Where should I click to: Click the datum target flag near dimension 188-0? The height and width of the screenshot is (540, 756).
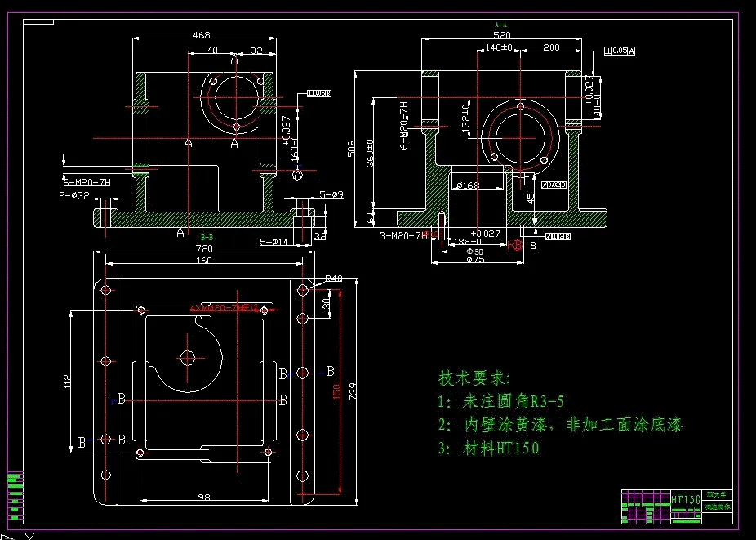click(x=516, y=245)
